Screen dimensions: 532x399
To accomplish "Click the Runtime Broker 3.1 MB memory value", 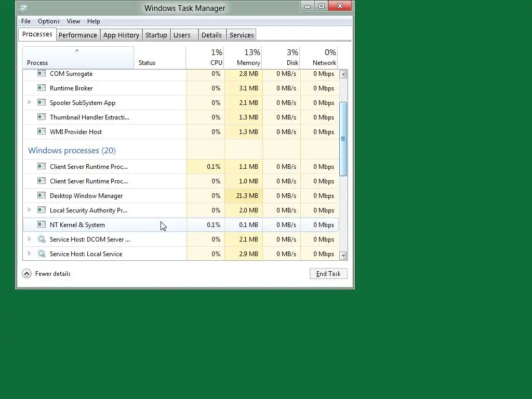I will tap(248, 88).
